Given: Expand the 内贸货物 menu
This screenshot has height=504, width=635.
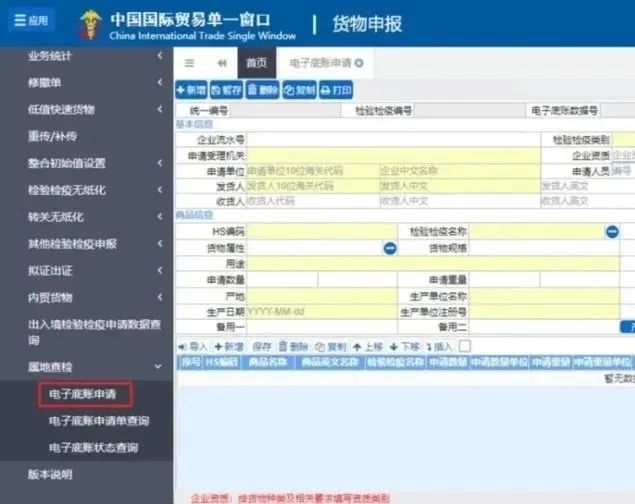Looking at the screenshot, I should [87, 298].
